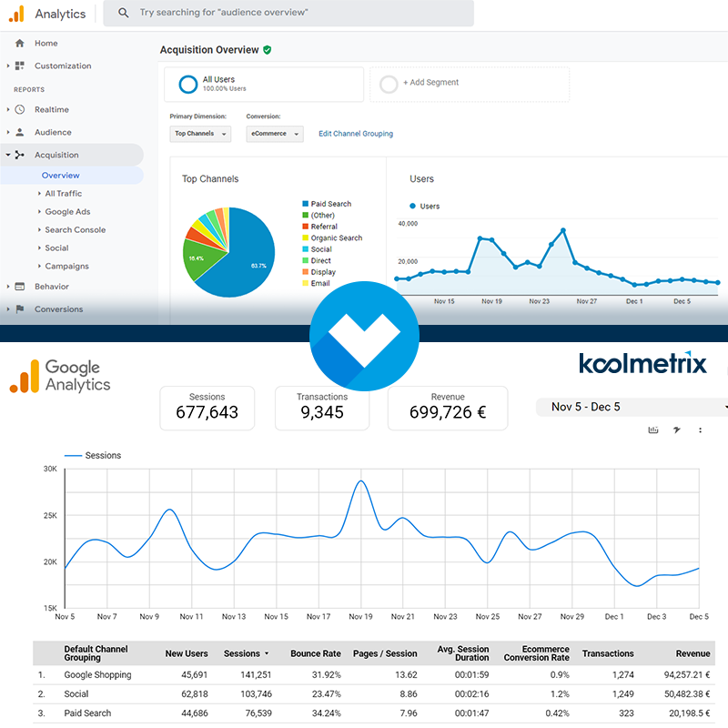The height and width of the screenshot is (728, 728).
Task: Click the Realtime clock icon
Action: pos(20,109)
